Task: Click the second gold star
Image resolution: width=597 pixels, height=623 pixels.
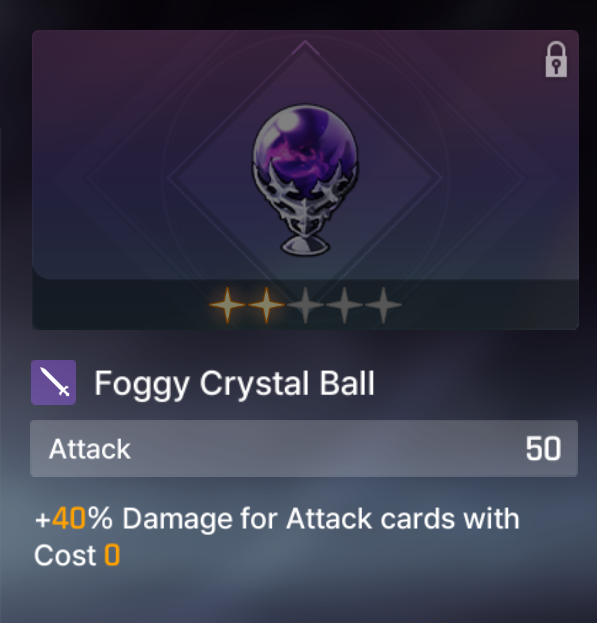Action: click(x=266, y=305)
